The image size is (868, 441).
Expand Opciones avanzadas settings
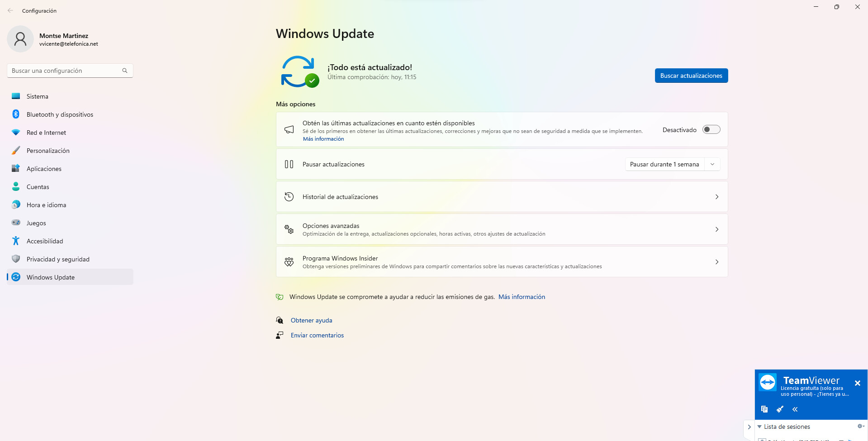pyautogui.click(x=502, y=229)
